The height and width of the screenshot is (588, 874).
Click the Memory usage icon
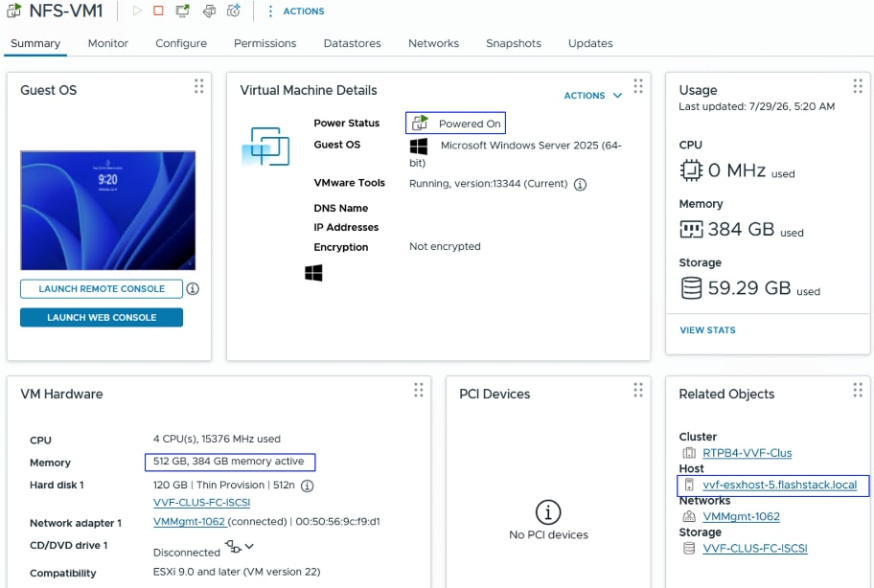click(x=691, y=229)
